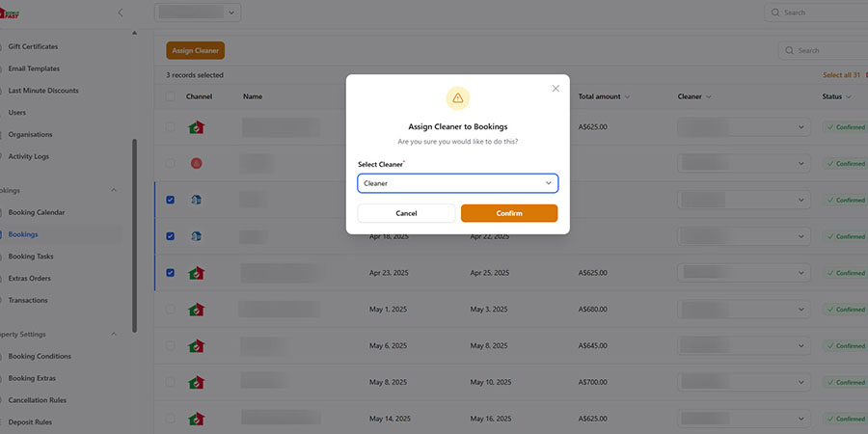
Task: Click the bookings table Search field
Action: point(824,50)
